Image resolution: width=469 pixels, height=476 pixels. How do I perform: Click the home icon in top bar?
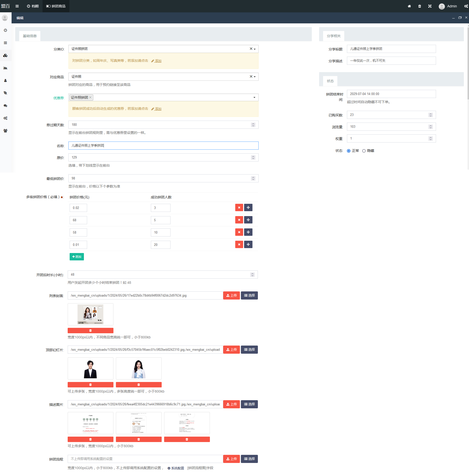[x=409, y=6]
